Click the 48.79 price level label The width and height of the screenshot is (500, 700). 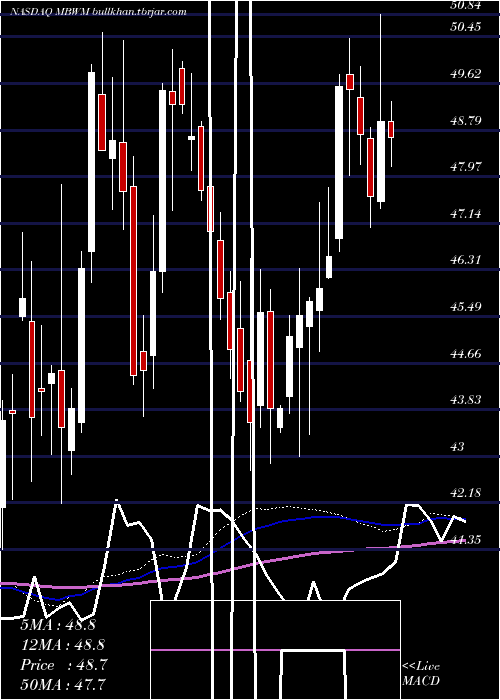466,120
